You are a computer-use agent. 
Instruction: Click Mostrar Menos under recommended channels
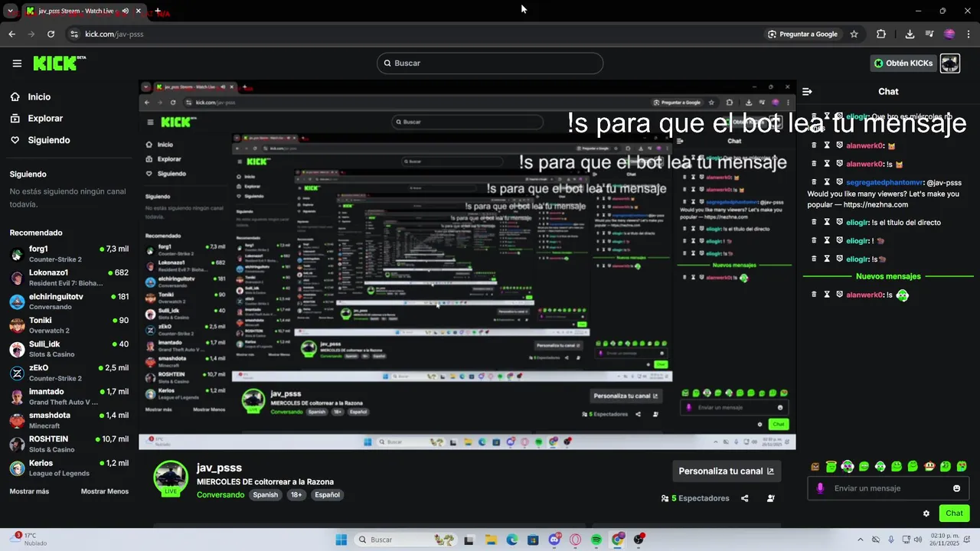105,491
